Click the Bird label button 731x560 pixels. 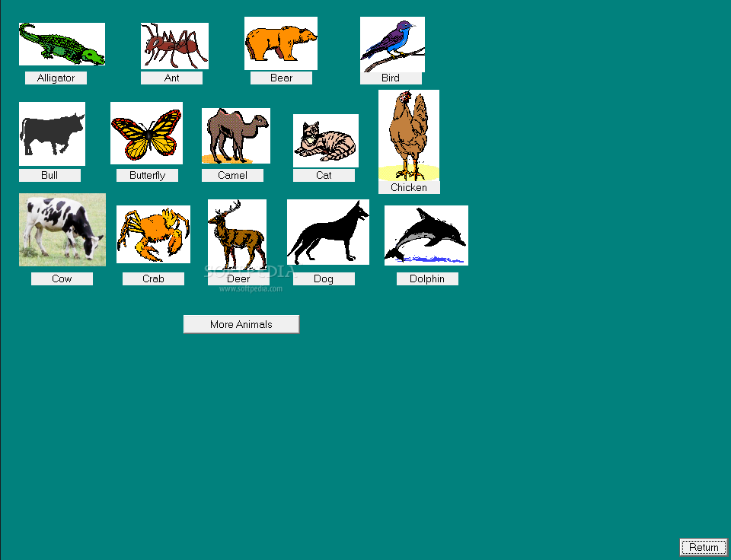391,78
